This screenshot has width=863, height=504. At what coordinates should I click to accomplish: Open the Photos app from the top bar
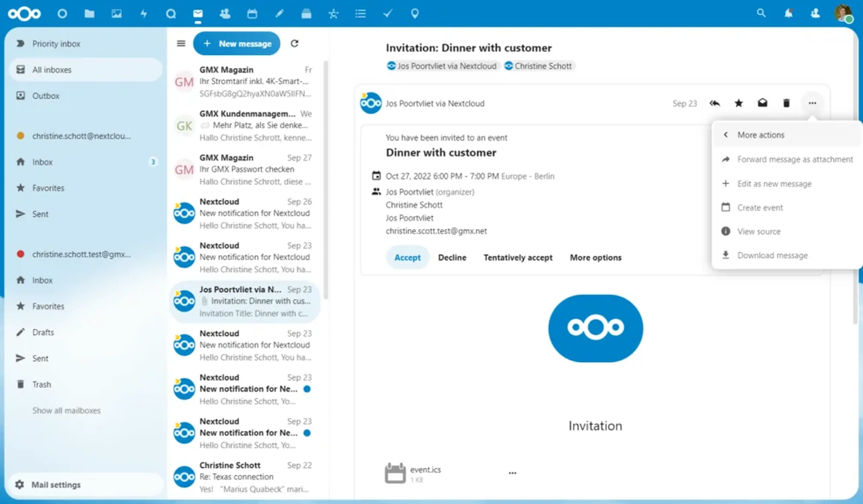pyautogui.click(x=116, y=14)
